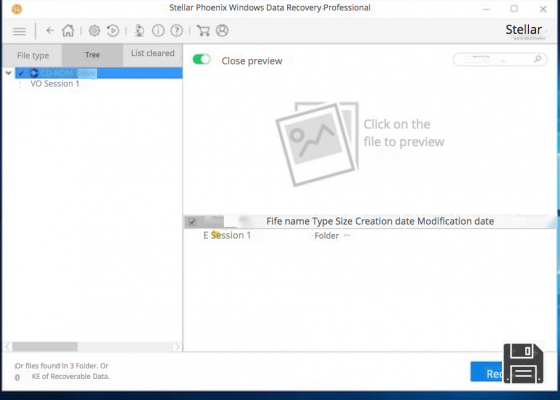Click the CD-ROM Drive disc icon
Screen dimensions: 560x400
(34, 73)
